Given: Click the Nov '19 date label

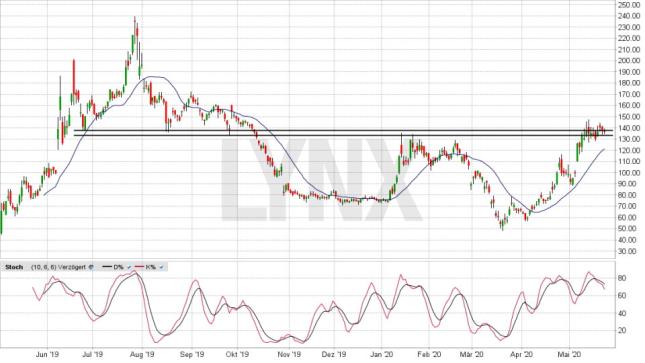Looking at the screenshot, I should tap(289, 354).
